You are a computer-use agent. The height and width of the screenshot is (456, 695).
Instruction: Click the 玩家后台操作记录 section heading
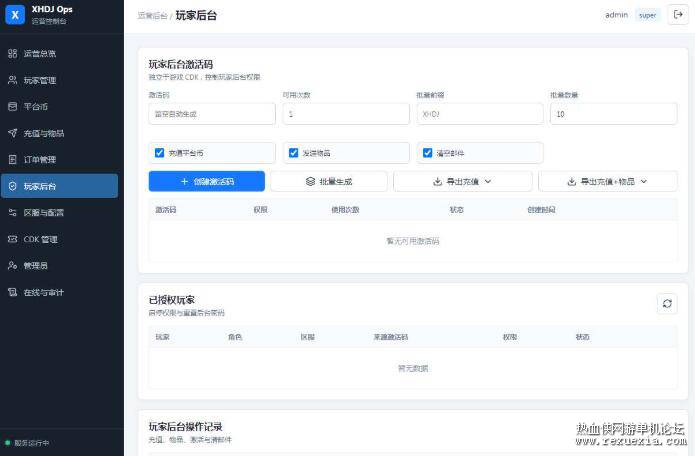pyautogui.click(x=185, y=427)
